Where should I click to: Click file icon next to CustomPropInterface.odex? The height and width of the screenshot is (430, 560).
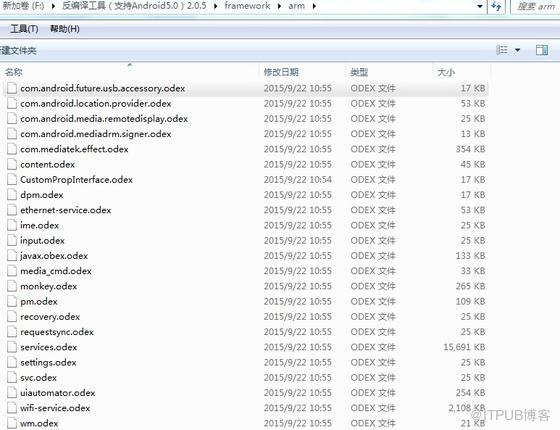12,180
